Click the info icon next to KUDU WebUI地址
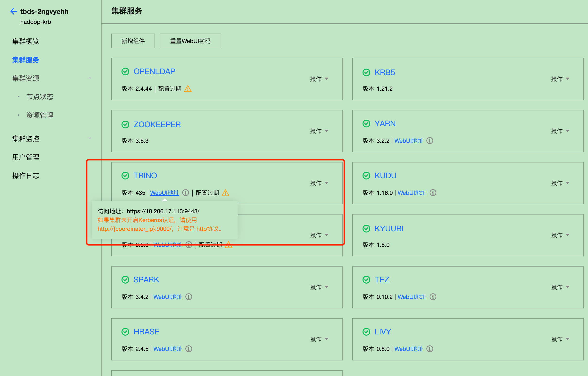 (x=433, y=193)
